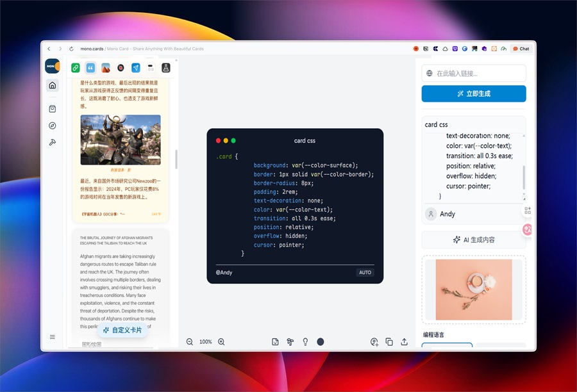
Task: Click the browser forward arrow
Action: pos(60,49)
